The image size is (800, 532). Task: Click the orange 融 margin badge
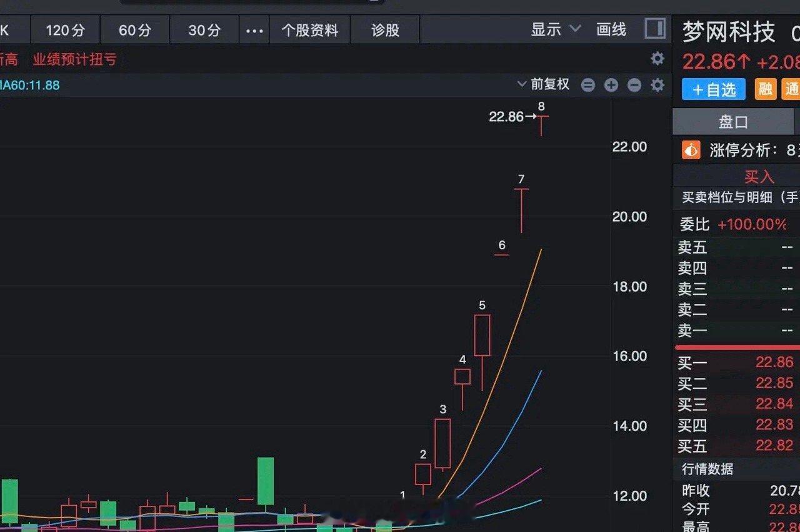(x=766, y=89)
